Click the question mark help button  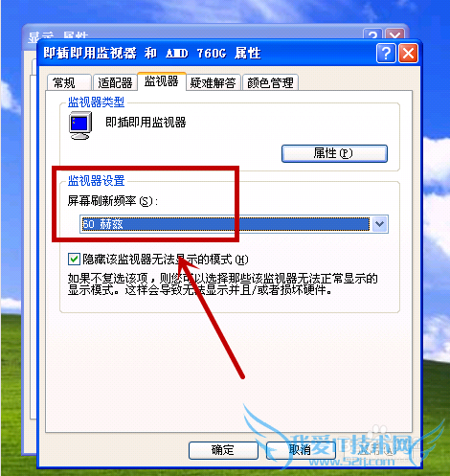(x=386, y=54)
